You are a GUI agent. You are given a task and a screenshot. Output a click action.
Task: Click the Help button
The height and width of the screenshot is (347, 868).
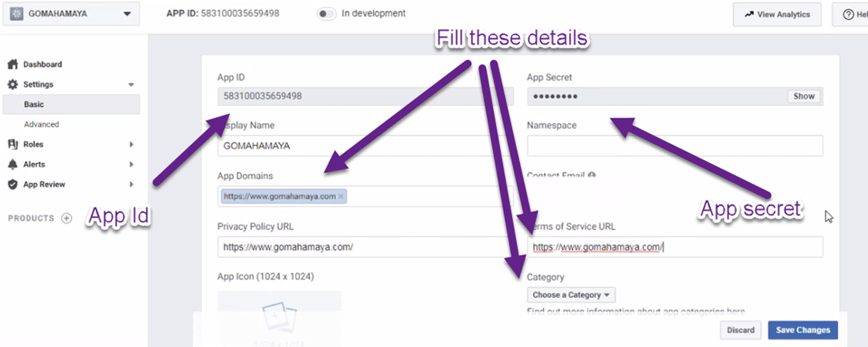[x=851, y=14]
